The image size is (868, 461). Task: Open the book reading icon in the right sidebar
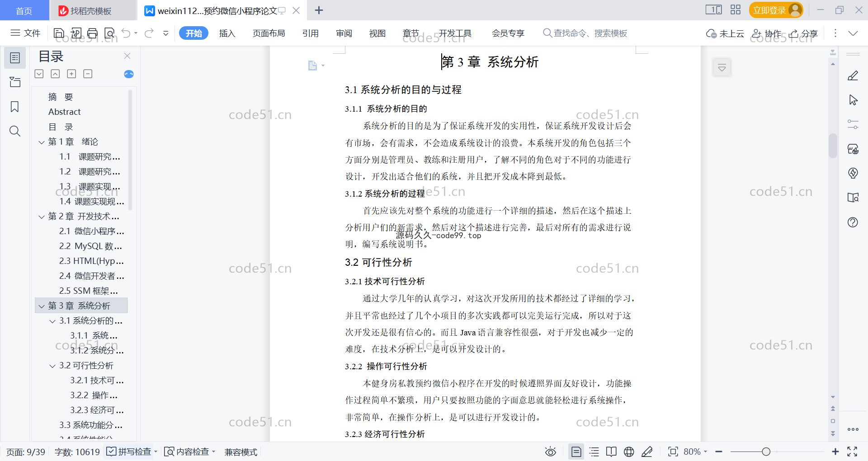coord(853,198)
